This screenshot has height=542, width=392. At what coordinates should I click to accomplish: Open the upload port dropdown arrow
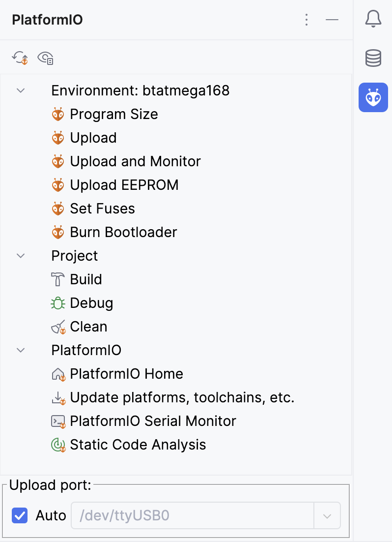[x=327, y=515]
